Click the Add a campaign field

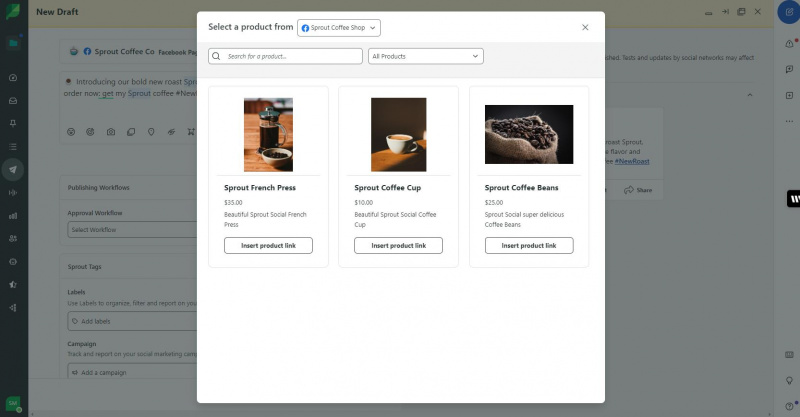click(132, 373)
